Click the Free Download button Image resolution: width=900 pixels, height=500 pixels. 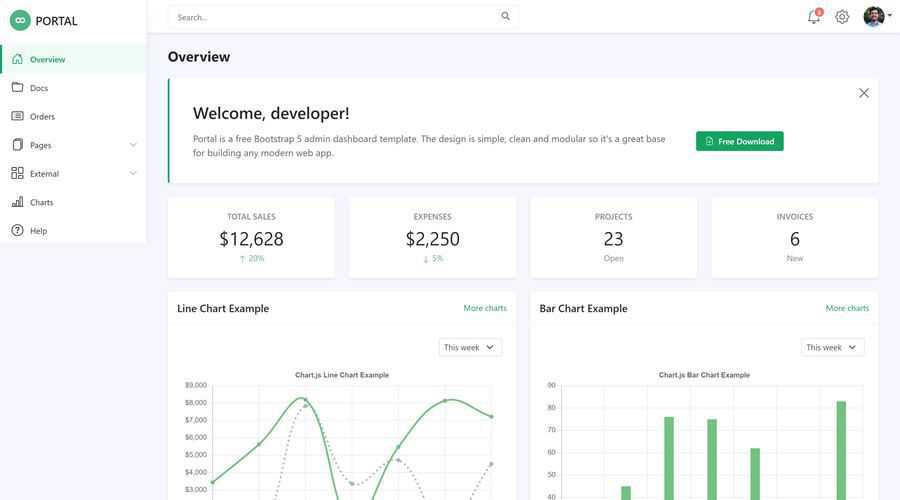click(739, 141)
